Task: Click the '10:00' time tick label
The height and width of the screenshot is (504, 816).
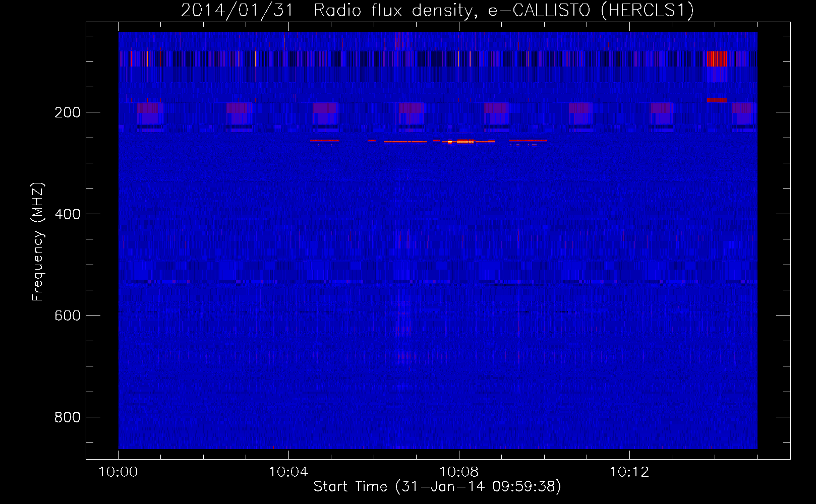Action: pyautogui.click(x=118, y=472)
